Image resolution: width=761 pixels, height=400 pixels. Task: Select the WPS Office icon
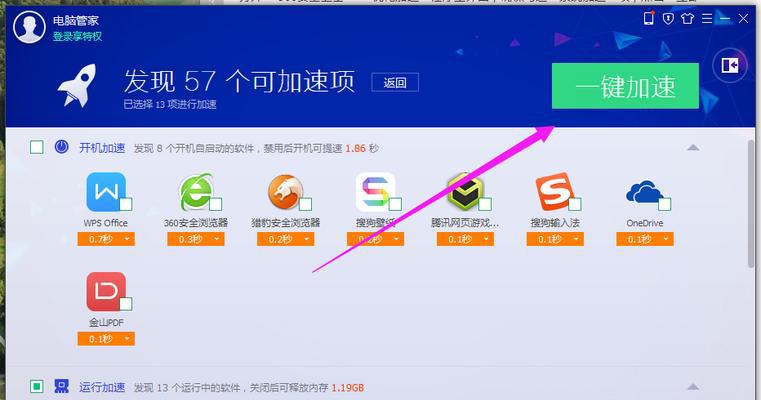(x=106, y=191)
